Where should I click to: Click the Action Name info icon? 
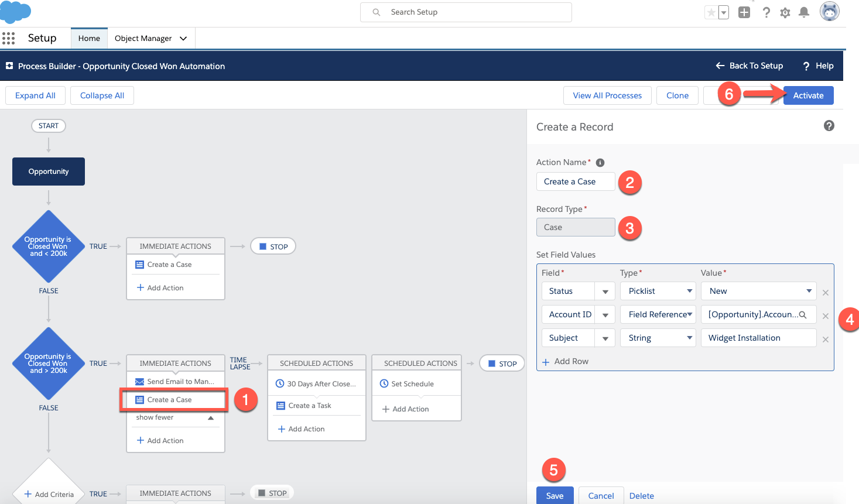tap(600, 163)
